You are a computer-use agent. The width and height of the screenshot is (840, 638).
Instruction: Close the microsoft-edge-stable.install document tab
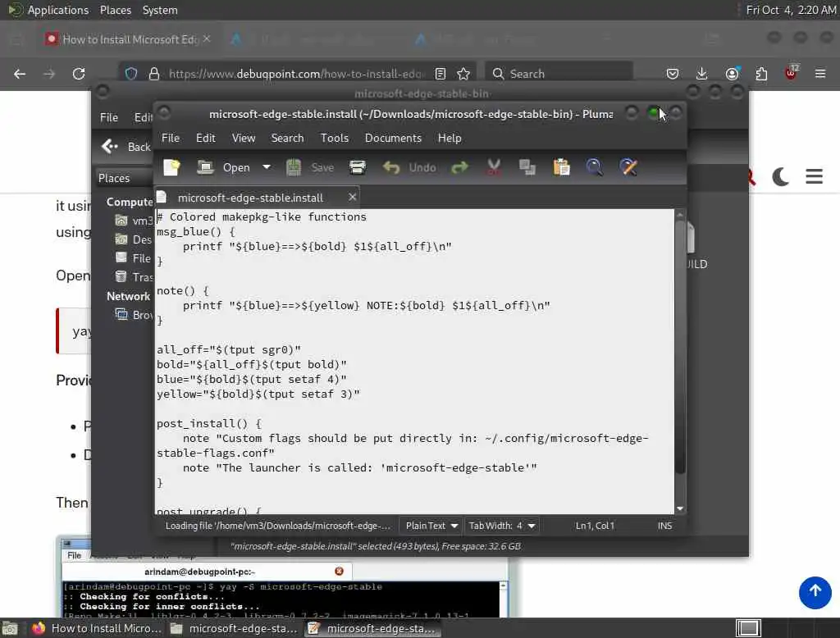click(352, 197)
